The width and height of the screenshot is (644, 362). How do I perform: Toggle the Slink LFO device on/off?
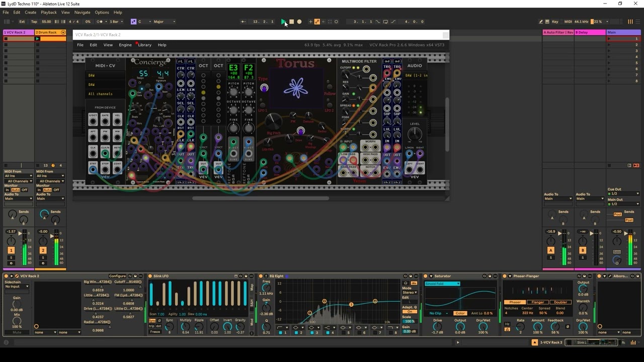click(x=150, y=276)
